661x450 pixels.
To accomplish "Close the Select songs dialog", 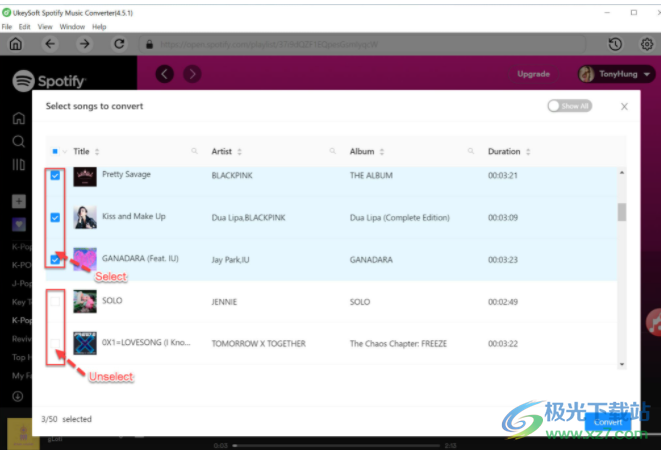I will tap(624, 107).
